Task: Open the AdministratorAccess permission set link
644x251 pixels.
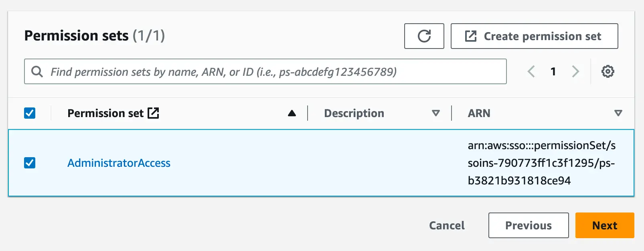Action: pyautogui.click(x=119, y=163)
